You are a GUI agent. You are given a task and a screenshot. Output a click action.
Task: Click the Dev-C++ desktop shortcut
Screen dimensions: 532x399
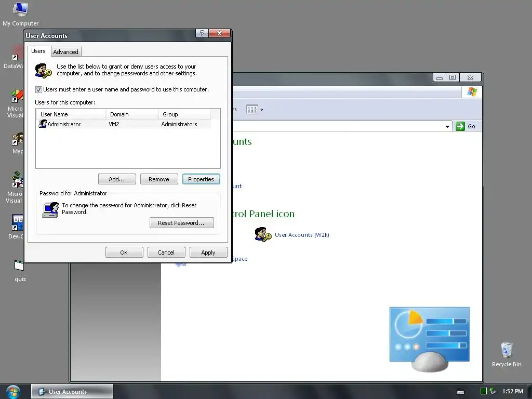click(x=16, y=226)
